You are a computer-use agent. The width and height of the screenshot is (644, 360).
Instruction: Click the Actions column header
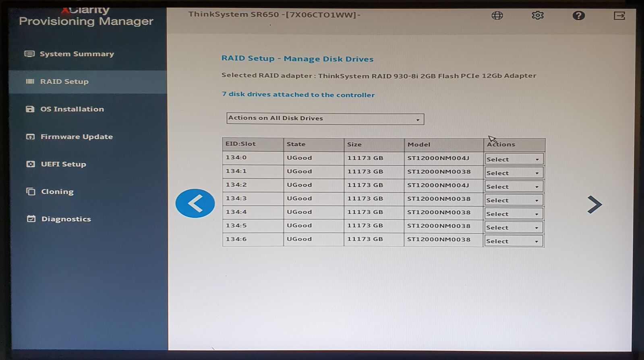pyautogui.click(x=514, y=145)
